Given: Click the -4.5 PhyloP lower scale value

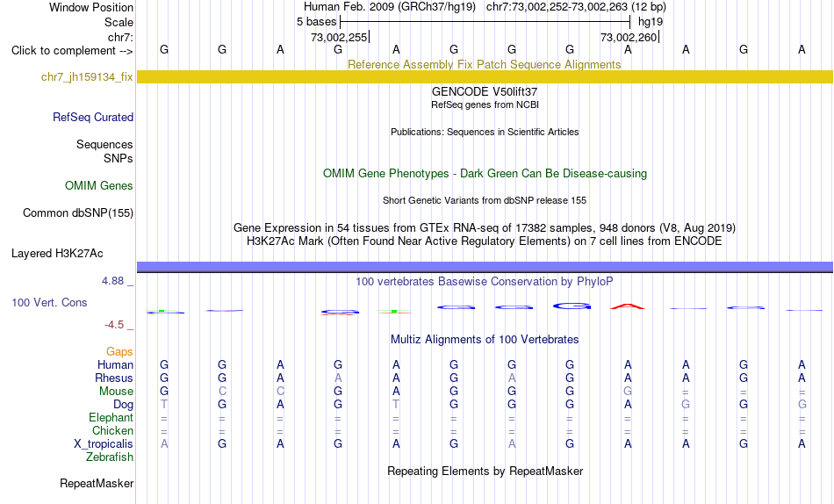Looking at the screenshot, I should (x=114, y=325).
